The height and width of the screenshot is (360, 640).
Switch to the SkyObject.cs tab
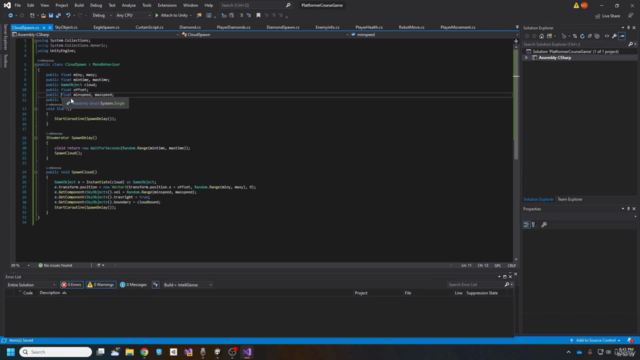66,27
